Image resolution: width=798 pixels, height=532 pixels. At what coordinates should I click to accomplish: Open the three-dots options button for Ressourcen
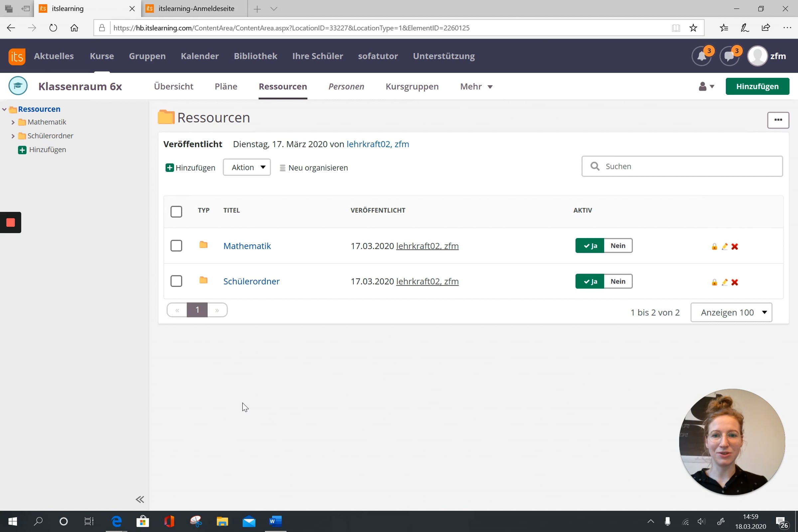coord(778,120)
